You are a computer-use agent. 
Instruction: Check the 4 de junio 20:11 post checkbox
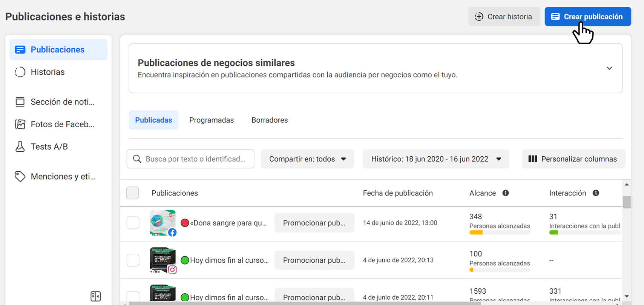tap(133, 296)
